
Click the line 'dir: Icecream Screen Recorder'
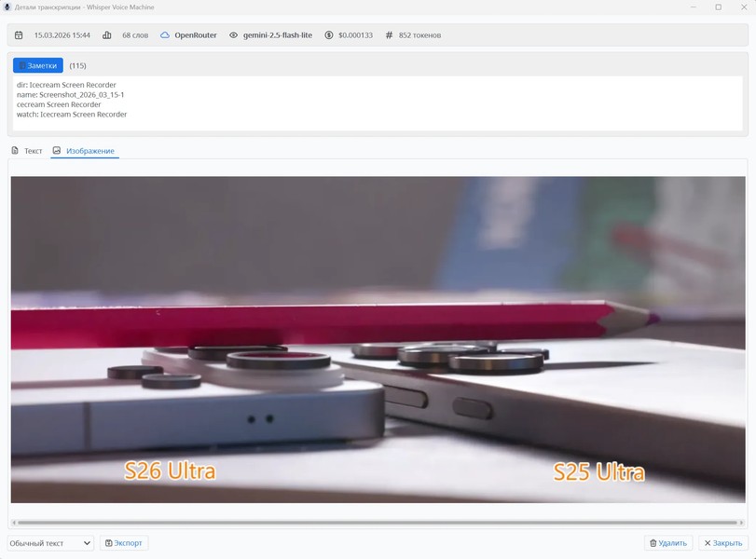tap(66, 85)
